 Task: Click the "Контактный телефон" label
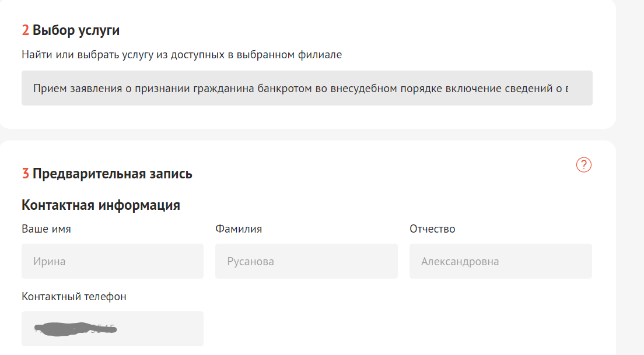[x=74, y=296]
